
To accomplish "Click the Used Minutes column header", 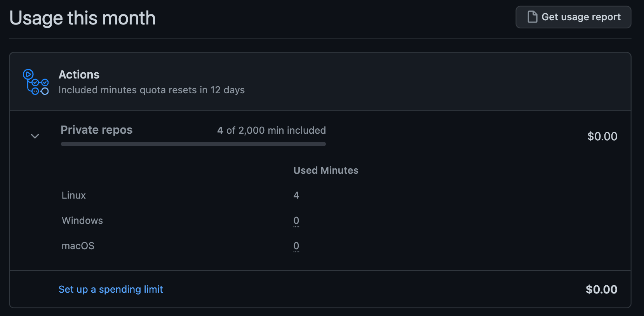I will point(326,170).
